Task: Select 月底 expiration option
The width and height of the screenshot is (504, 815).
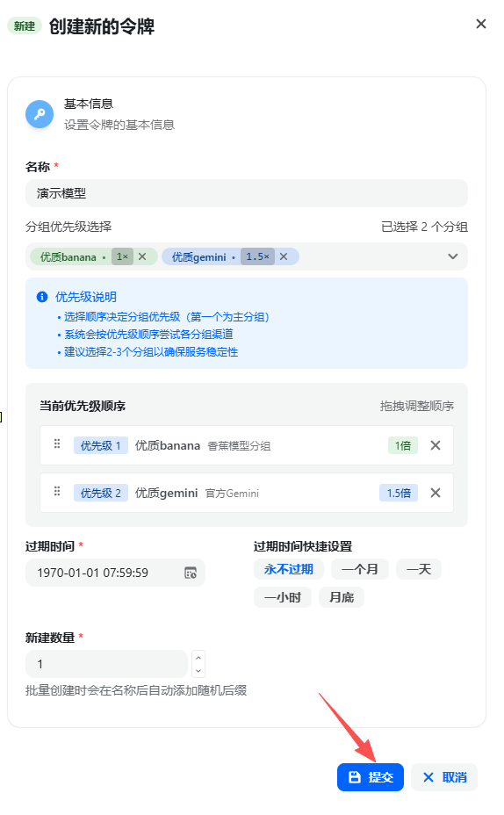Action: click(x=342, y=597)
